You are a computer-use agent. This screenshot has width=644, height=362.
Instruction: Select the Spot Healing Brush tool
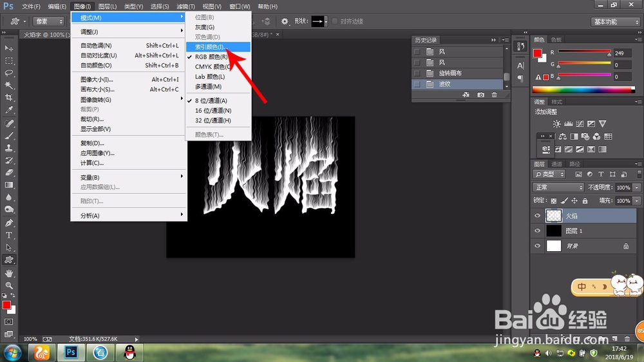(x=8, y=123)
